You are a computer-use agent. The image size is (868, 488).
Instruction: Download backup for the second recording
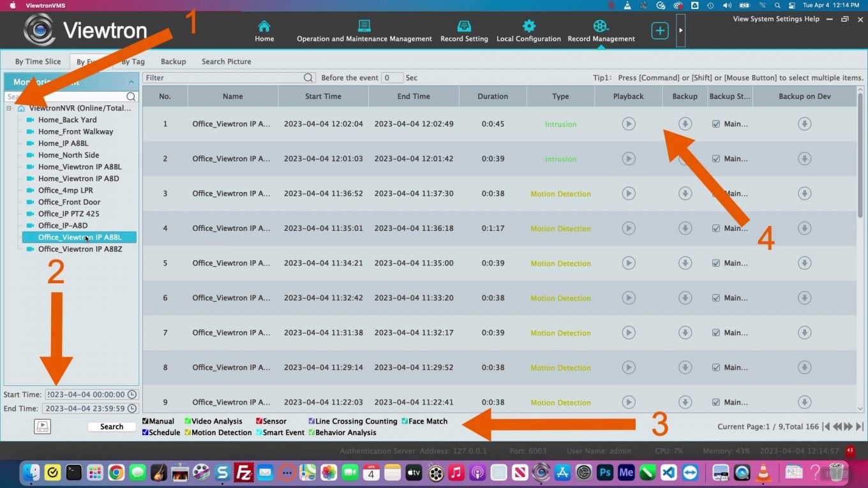pos(684,158)
